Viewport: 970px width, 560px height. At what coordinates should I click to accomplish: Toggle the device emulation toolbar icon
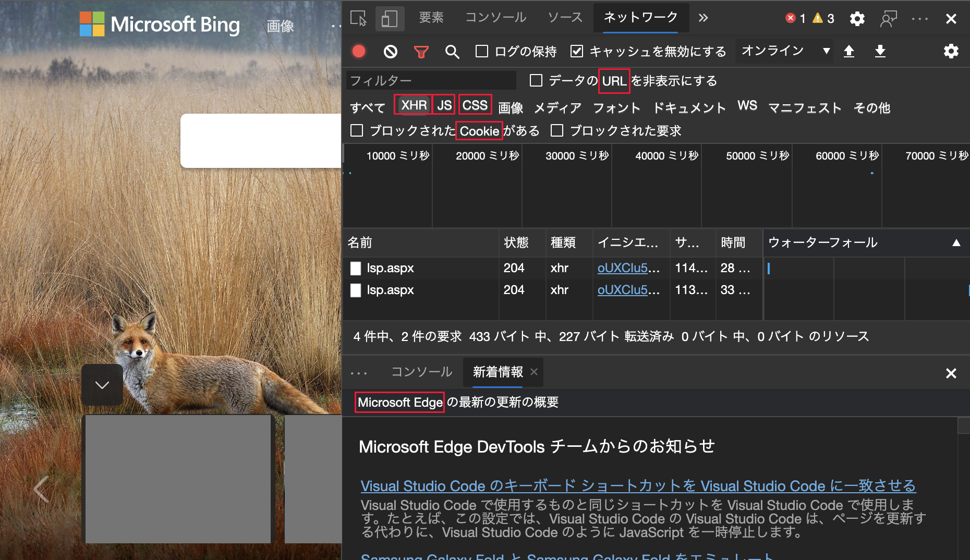(389, 18)
